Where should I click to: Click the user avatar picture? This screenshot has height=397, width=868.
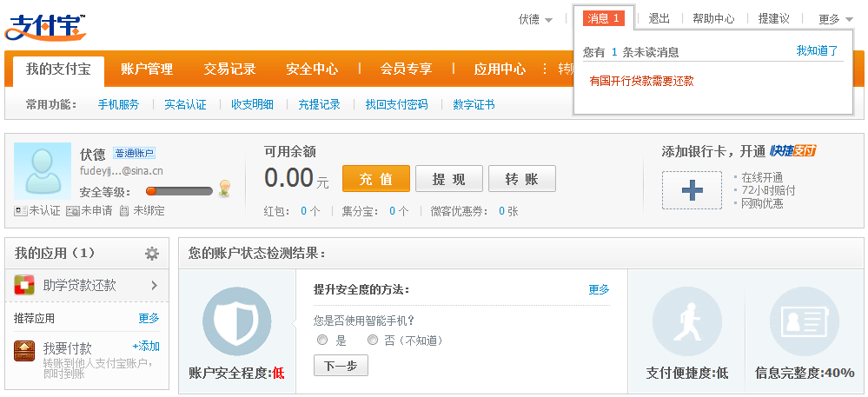(43, 172)
